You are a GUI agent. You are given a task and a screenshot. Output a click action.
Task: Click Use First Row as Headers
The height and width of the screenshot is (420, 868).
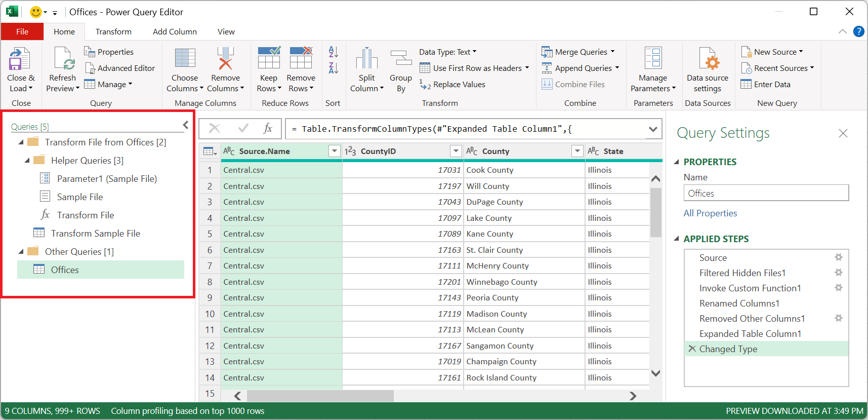tap(475, 68)
